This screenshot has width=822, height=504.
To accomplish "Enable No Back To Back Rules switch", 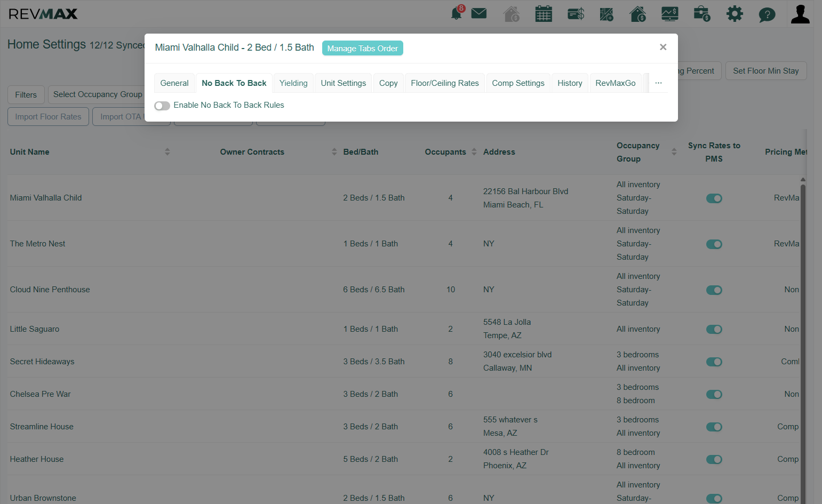I will pyautogui.click(x=162, y=106).
